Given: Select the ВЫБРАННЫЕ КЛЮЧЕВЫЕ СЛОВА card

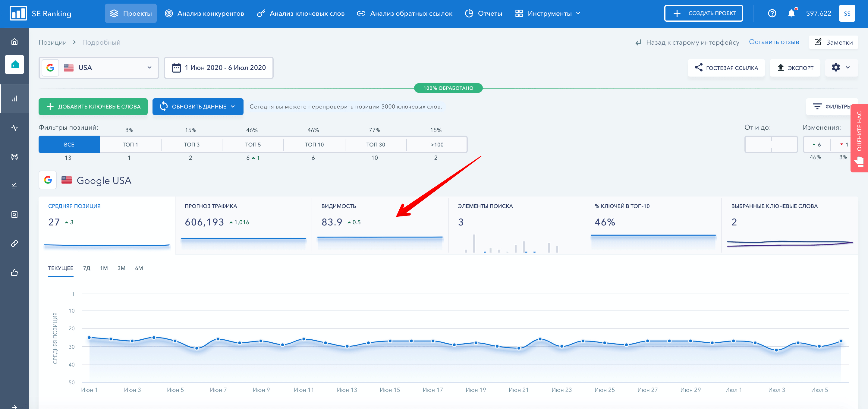Looking at the screenshot, I should click(790, 225).
